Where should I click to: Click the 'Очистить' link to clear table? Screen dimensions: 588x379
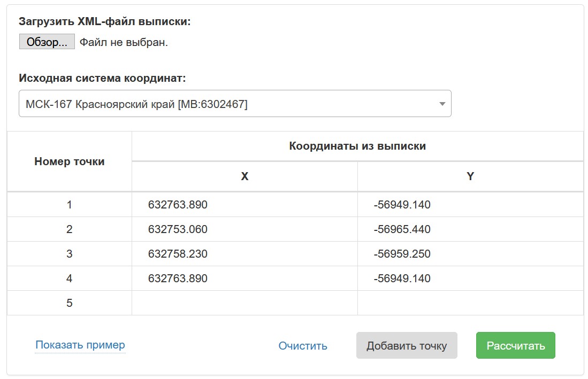click(x=302, y=345)
